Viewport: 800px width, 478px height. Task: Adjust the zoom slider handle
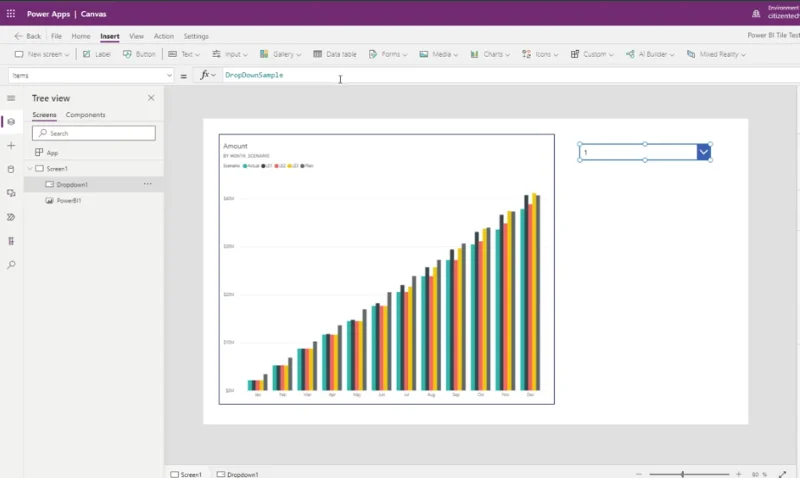[x=682, y=474]
